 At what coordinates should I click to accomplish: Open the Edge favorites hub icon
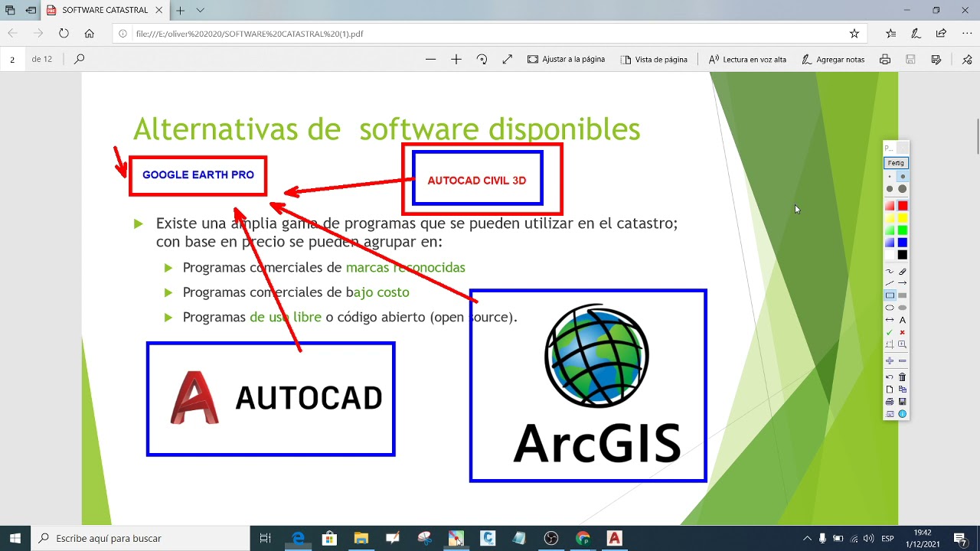[x=890, y=34]
